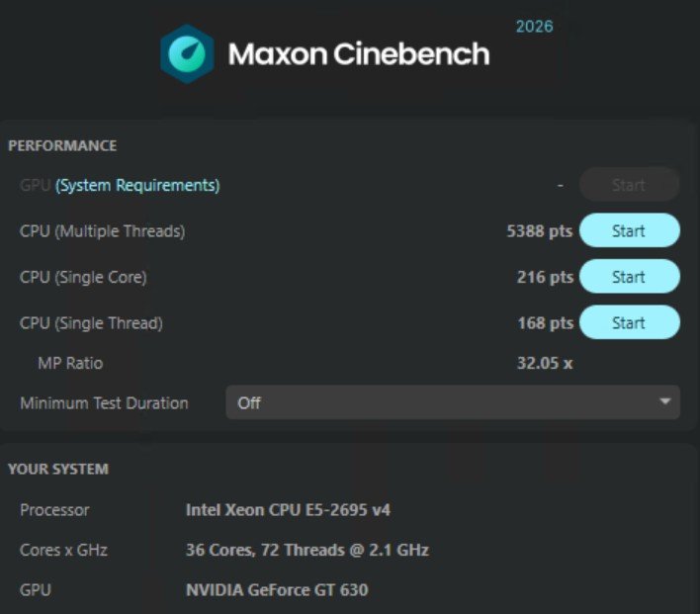The height and width of the screenshot is (614, 700).
Task: Click the dropdown arrow next to Off
Action: (x=664, y=401)
